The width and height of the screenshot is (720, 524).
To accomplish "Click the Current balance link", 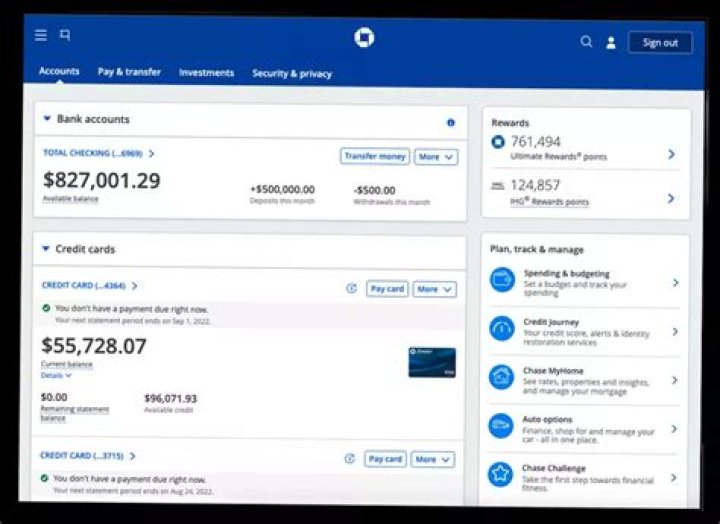I will (x=67, y=364).
